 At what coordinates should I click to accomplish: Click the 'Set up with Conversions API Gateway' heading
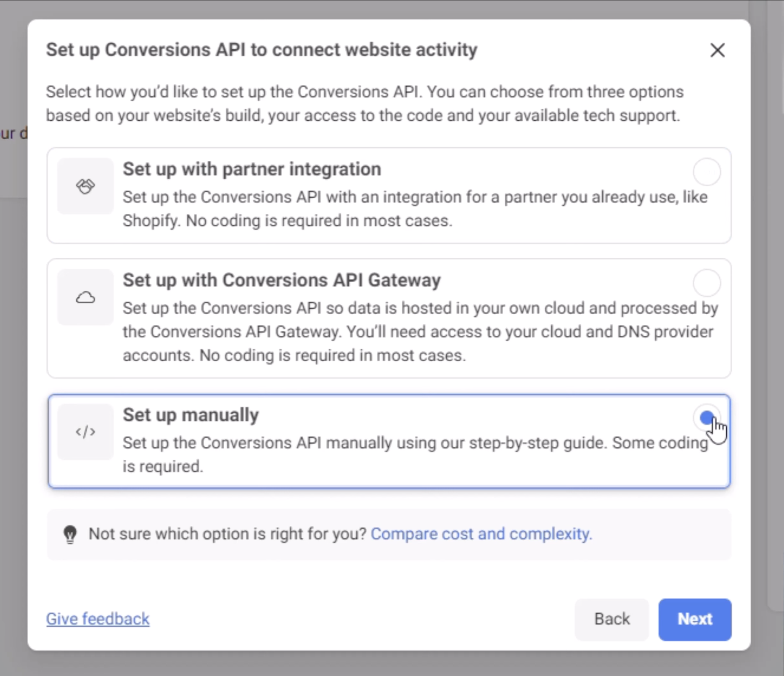click(x=281, y=280)
